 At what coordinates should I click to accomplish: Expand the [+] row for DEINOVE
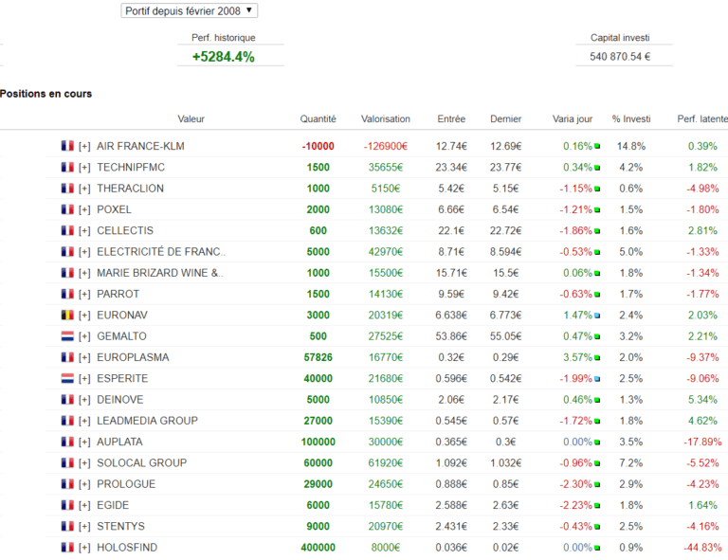click(84, 399)
